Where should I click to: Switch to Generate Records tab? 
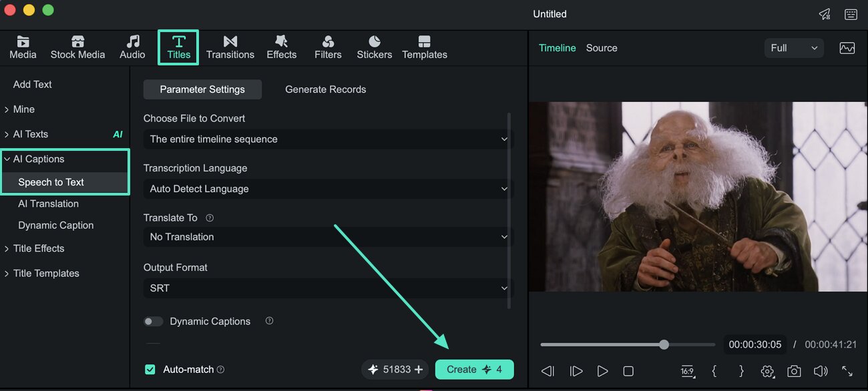325,89
